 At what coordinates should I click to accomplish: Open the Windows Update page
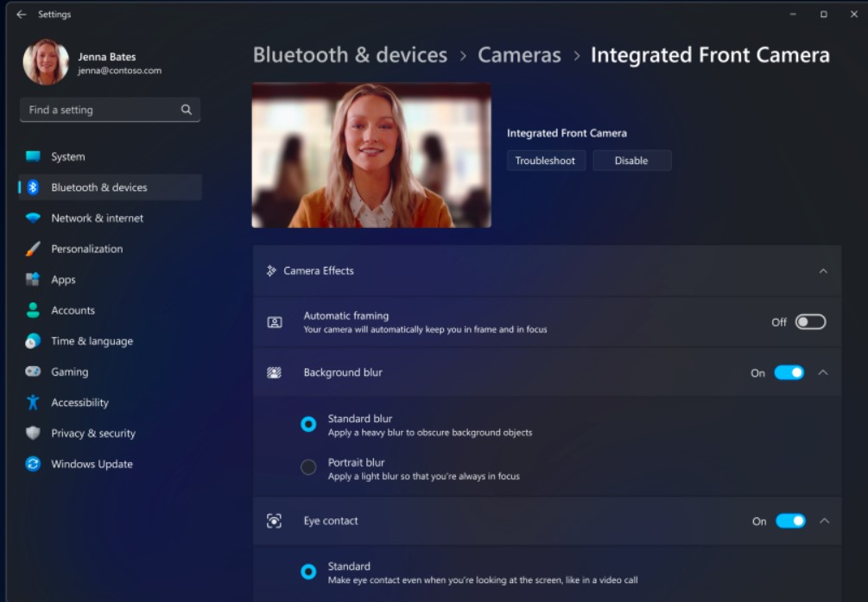point(111,464)
